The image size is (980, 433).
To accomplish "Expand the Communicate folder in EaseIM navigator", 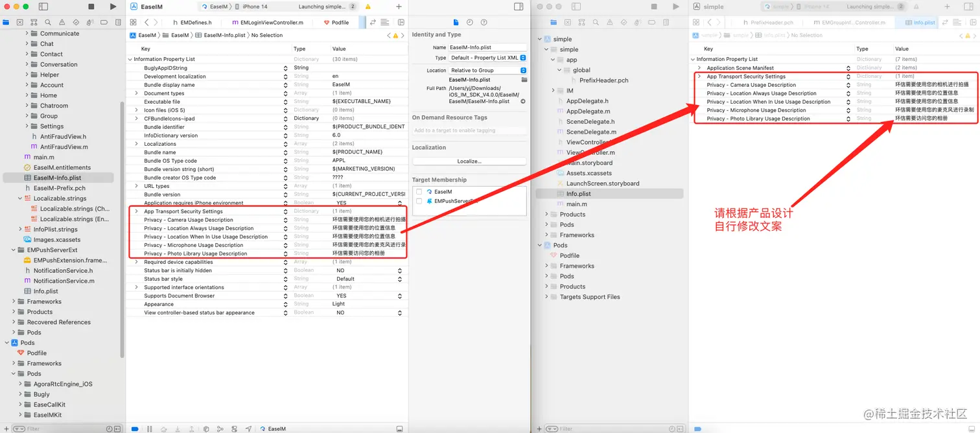I will (27, 34).
